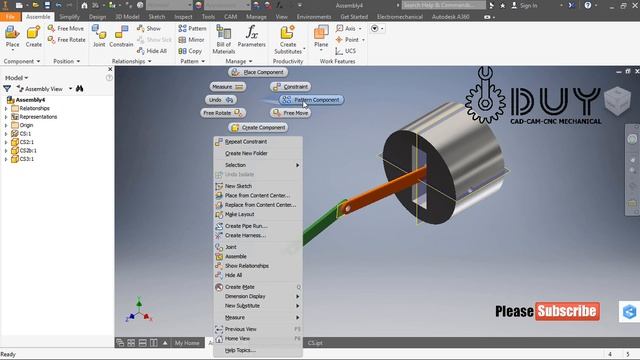
Task: Click Measure marking menu button
Action: 227,87
